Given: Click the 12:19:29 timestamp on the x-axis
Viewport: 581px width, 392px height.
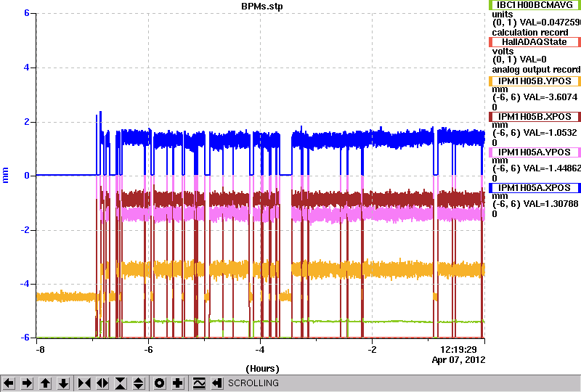Looking at the screenshot, I should tap(458, 350).
